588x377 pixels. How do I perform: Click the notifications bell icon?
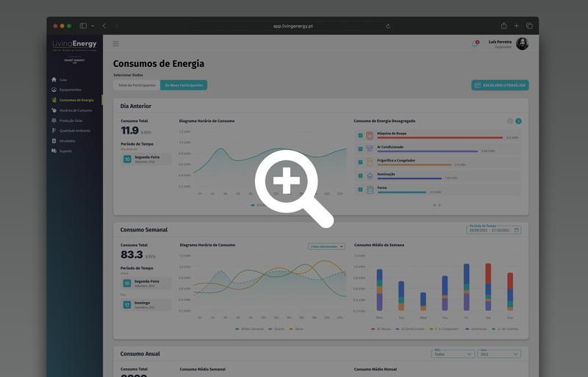click(475, 44)
